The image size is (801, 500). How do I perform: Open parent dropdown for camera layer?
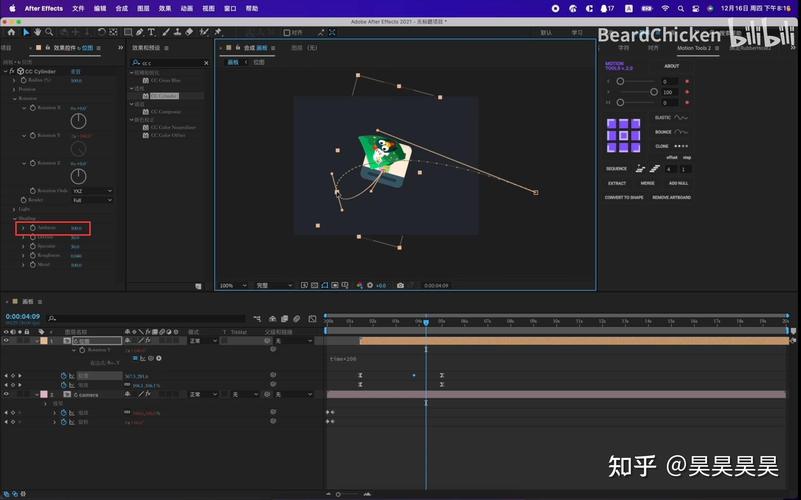(x=293, y=394)
